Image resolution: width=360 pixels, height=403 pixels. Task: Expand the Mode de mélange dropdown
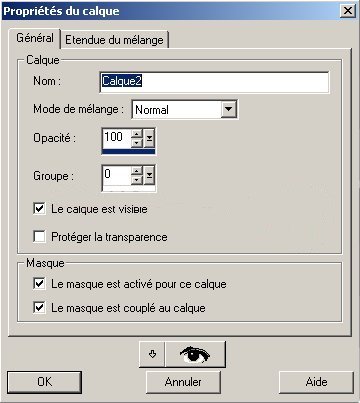(229, 109)
